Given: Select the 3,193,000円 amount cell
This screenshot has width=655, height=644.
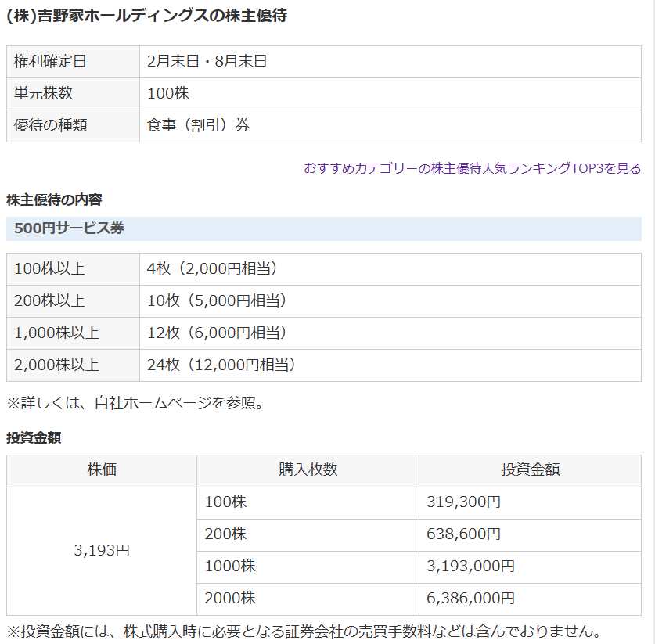Looking at the screenshot, I should click(x=530, y=567).
